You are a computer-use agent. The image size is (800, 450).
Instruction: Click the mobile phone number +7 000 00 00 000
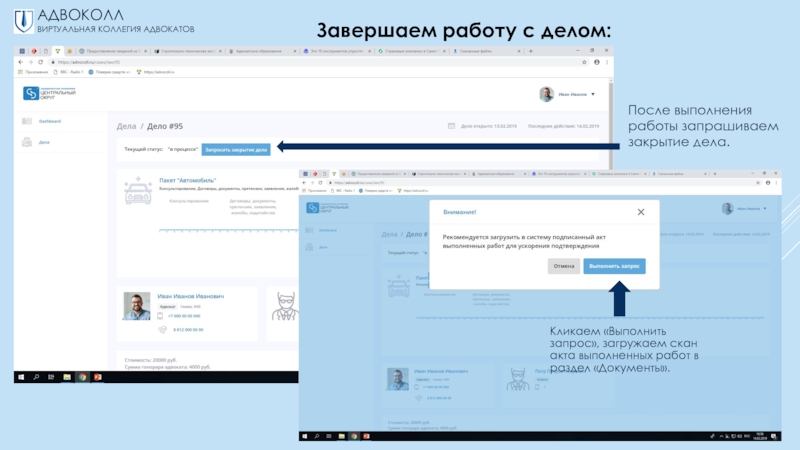[187, 316]
